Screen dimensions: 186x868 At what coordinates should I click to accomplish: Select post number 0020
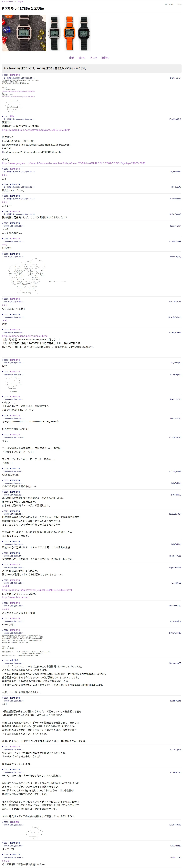pos(6,492)
